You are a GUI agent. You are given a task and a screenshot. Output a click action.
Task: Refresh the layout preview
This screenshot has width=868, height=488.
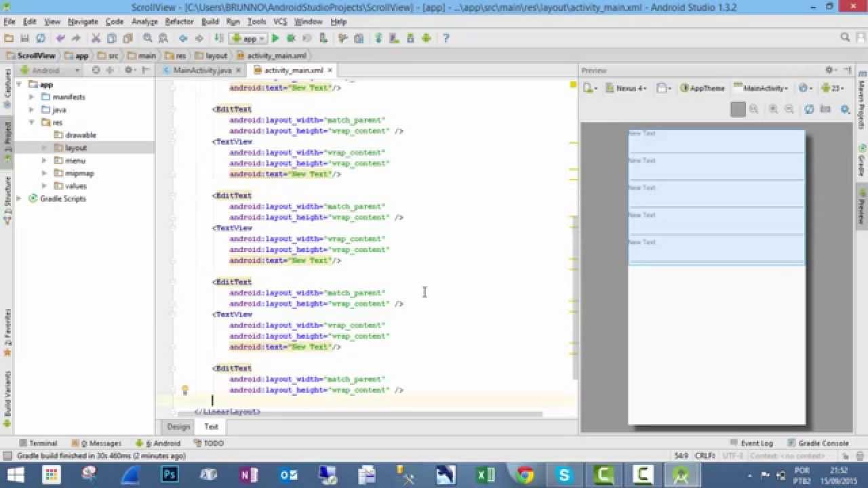pyautogui.click(x=809, y=109)
